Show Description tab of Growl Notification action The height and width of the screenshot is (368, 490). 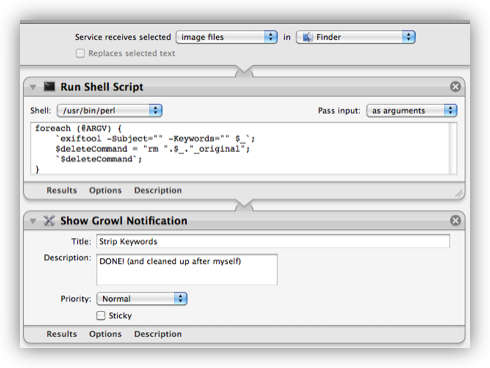[x=158, y=334]
